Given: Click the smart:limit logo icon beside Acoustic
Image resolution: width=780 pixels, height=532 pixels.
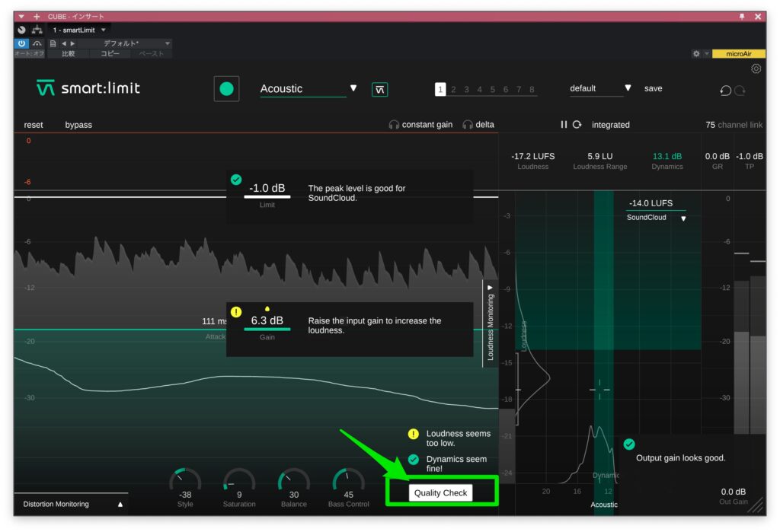Looking at the screenshot, I should [x=380, y=90].
